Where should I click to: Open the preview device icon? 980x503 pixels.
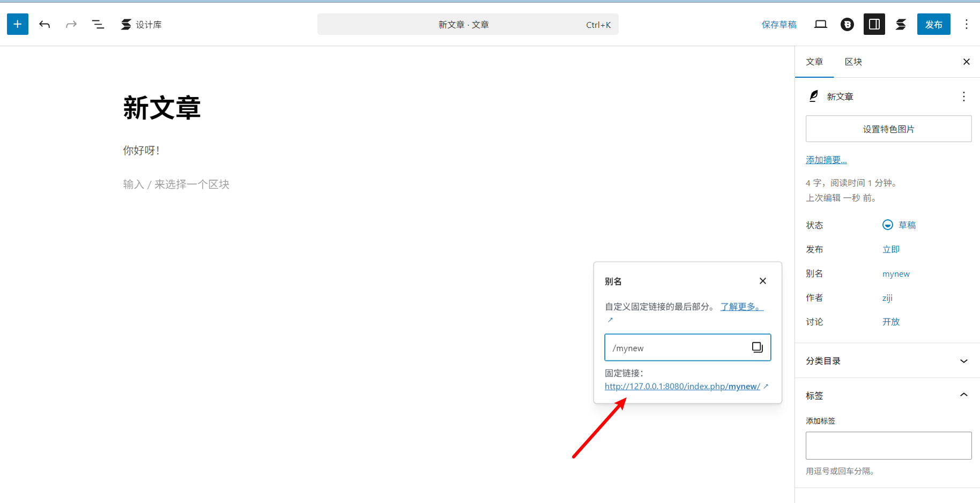tap(820, 24)
